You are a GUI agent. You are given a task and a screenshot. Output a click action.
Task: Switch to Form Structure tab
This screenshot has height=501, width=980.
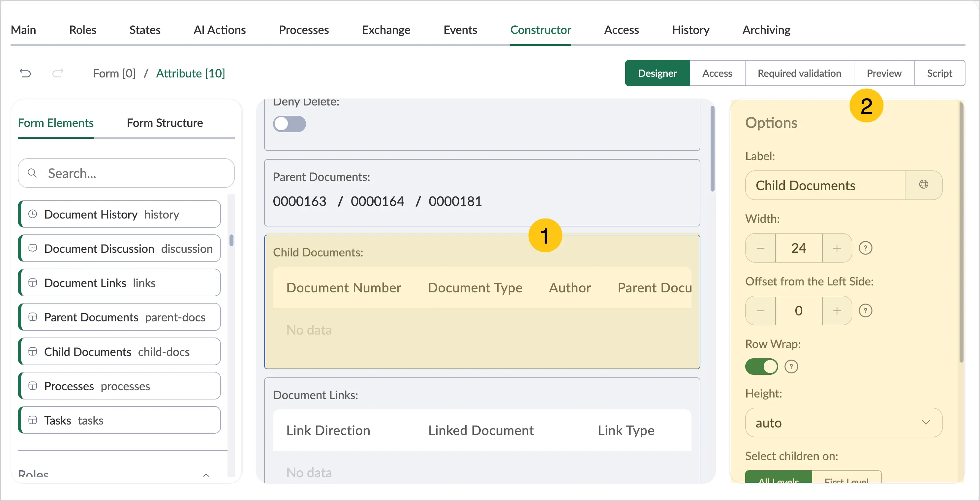tap(165, 123)
